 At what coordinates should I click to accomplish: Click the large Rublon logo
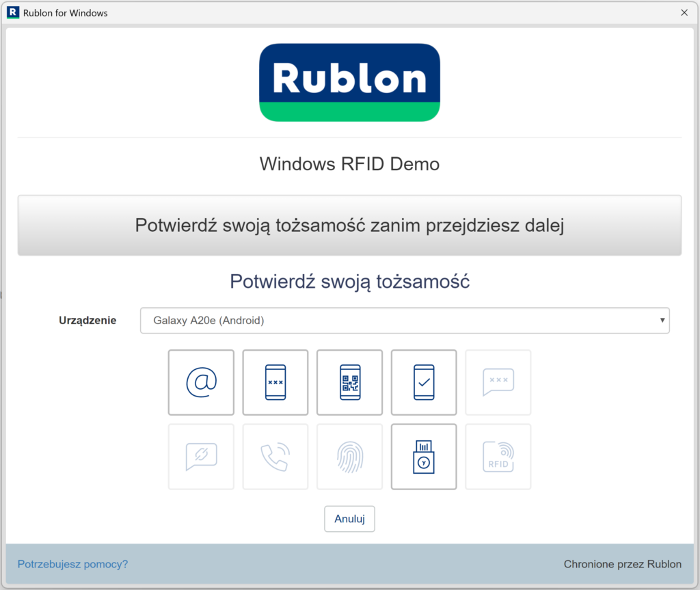click(x=349, y=82)
